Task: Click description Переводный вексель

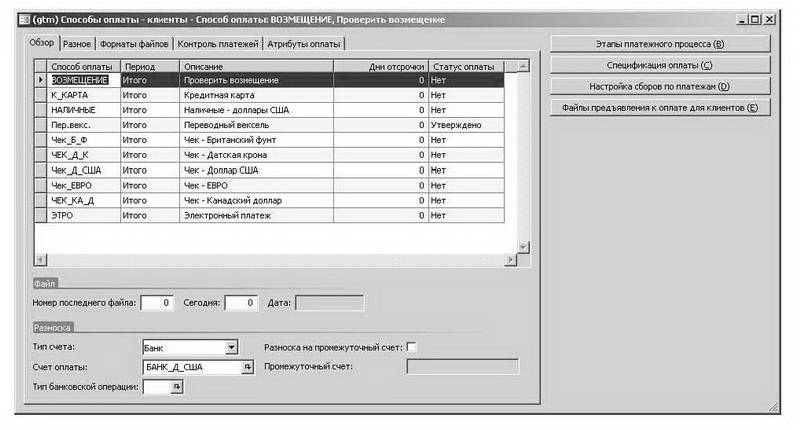Action: (257, 125)
